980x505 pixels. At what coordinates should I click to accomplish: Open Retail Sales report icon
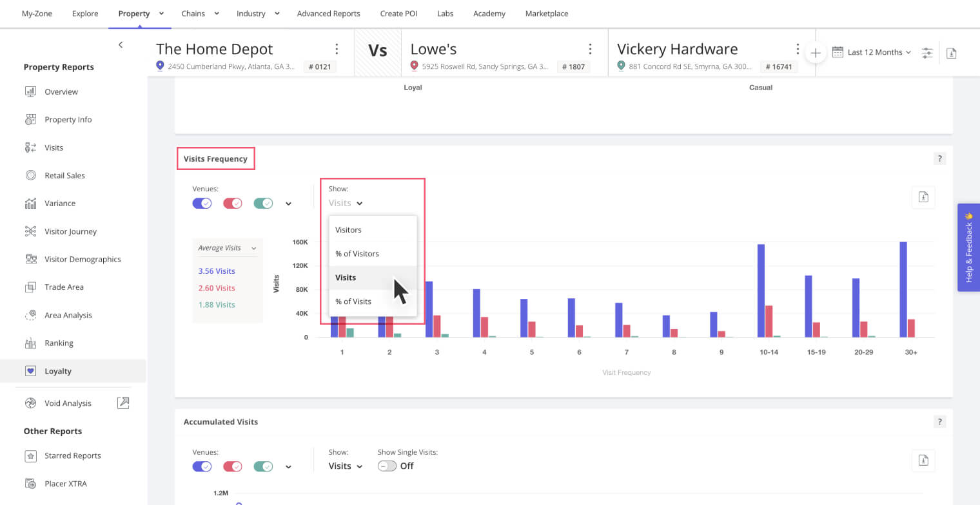[x=30, y=175]
